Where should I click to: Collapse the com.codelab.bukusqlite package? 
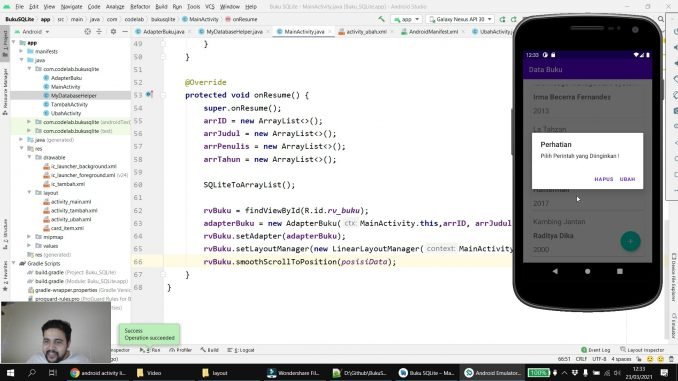coord(29,69)
